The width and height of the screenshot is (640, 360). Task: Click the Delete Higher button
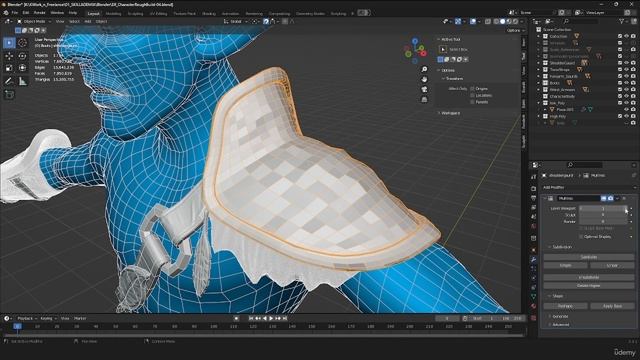589,285
